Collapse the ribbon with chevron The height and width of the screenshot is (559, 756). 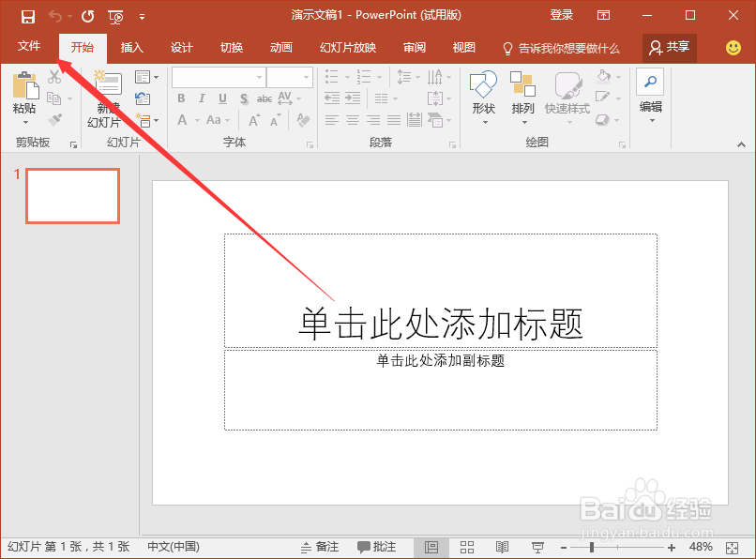pos(741,144)
